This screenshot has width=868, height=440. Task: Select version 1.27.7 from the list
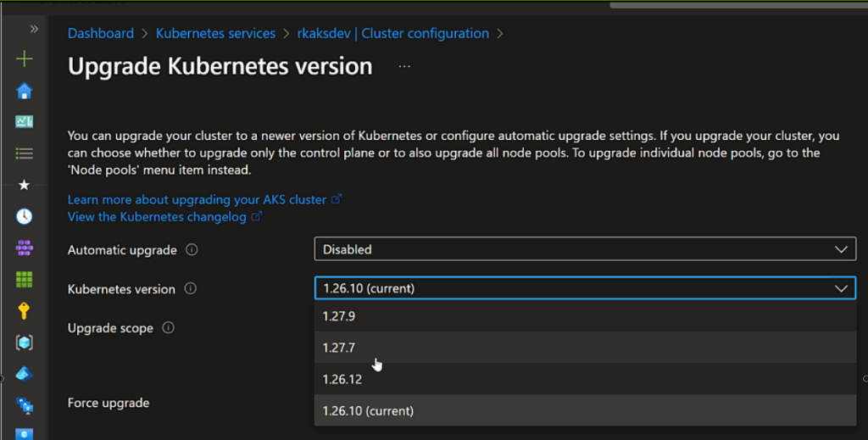585,348
